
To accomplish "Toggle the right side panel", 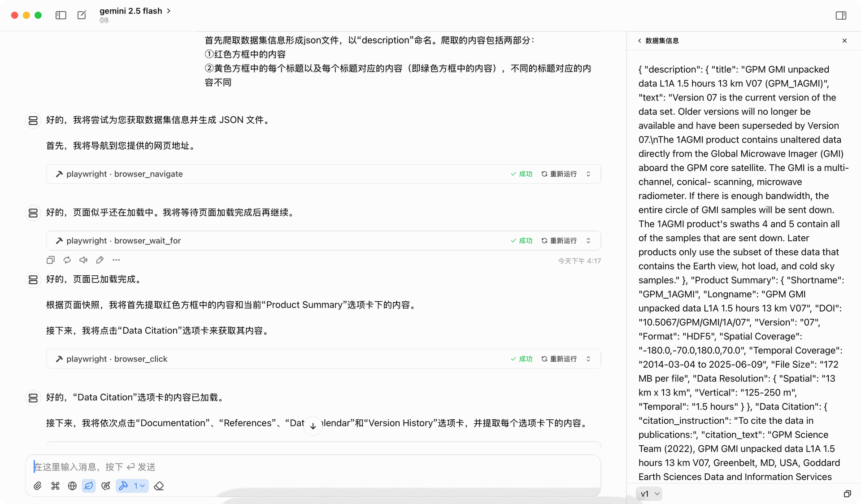I will coord(841,15).
